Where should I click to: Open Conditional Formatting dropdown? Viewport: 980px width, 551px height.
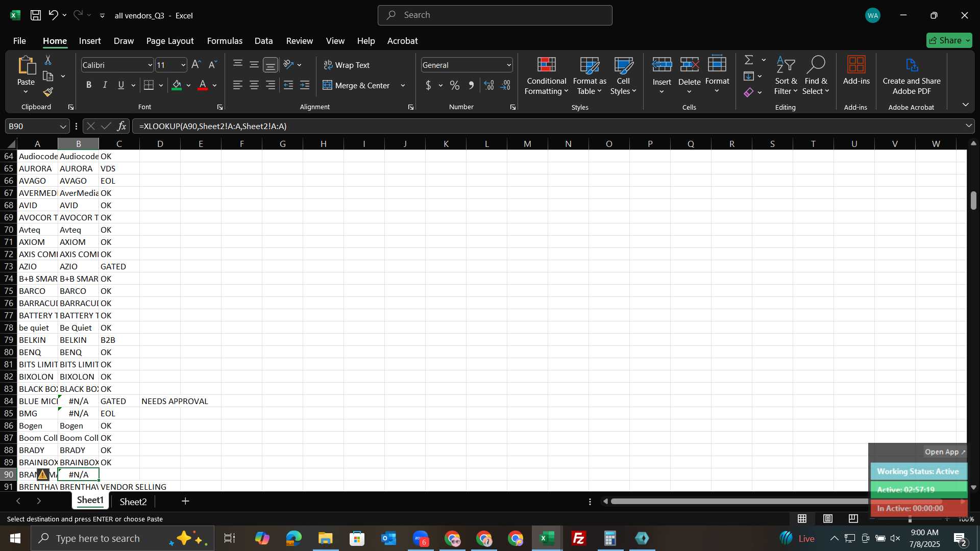[x=546, y=76]
